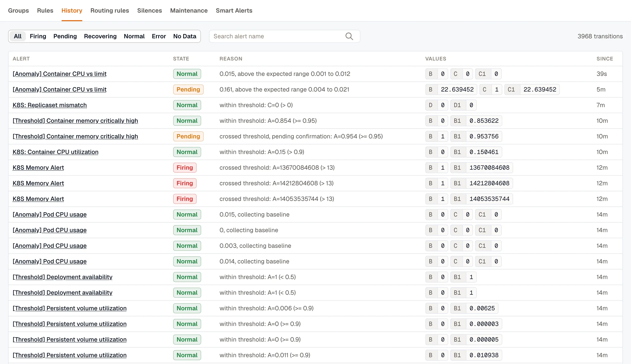Click the value chip 0.00625
Image resolution: width=631 pixels, height=364 pixels.
point(474,308)
